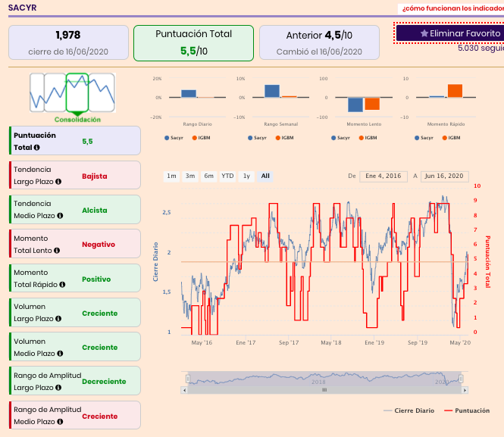Screen dimensions: 504x437
Task: Click the Eliminar Favorito button
Action: (x=450, y=33)
